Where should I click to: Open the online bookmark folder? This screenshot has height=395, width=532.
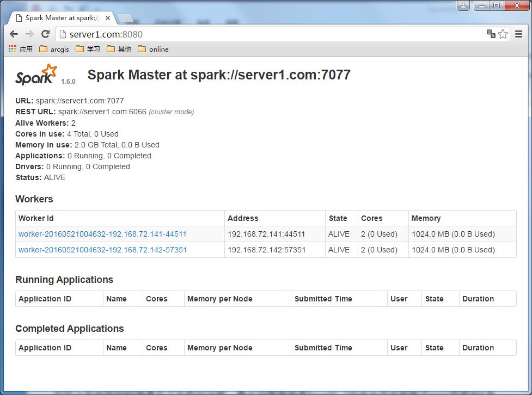153,49
